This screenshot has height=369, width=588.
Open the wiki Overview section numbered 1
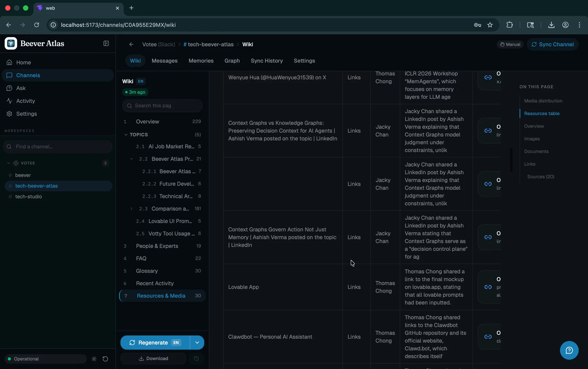tap(162, 122)
